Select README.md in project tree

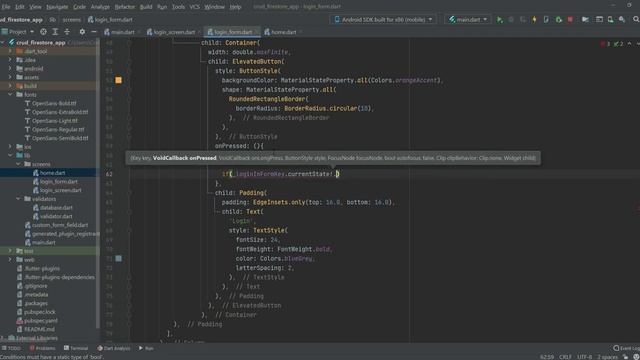click(x=39, y=329)
